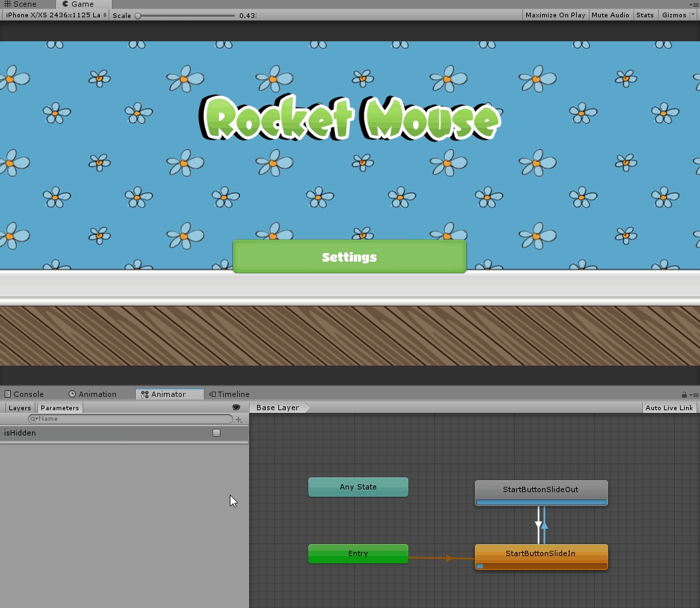Image resolution: width=700 pixels, height=608 pixels.
Task: Toggle the eye icon in Animator panel
Action: tap(236, 408)
